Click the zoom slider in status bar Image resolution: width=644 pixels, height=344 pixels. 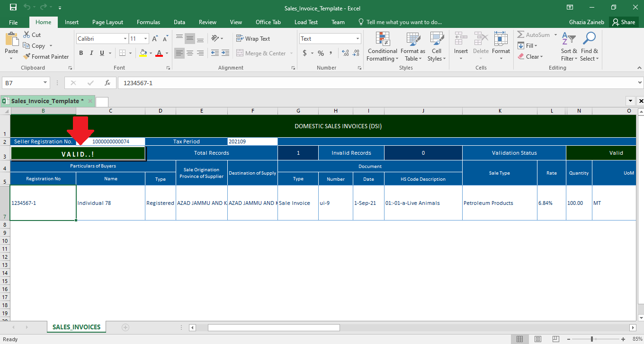(x=591, y=339)
